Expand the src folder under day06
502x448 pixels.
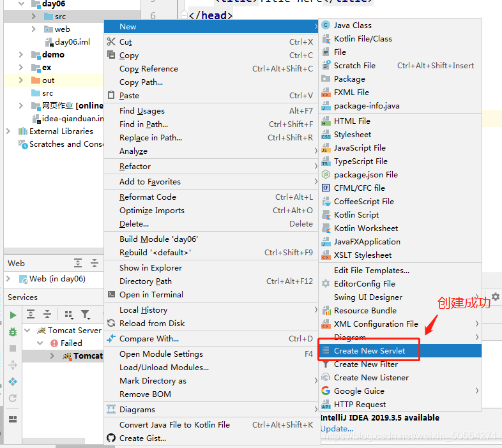pyautogui.click(x=34, y=17)
